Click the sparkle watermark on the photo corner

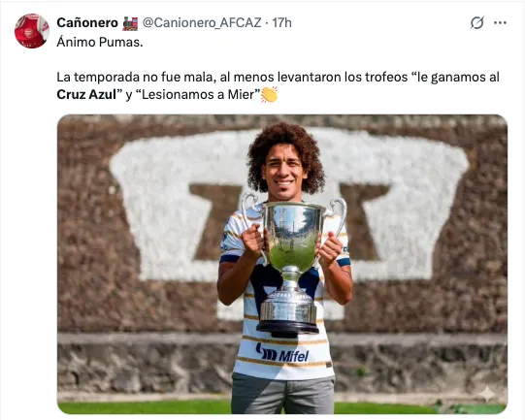click(487, 394)
